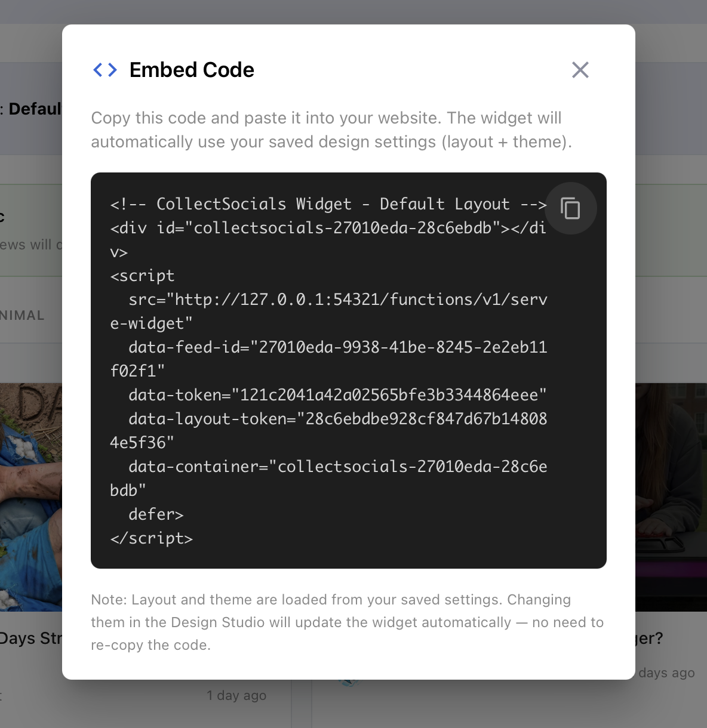Select the dark embed code snippet block

tap(349, 370)
